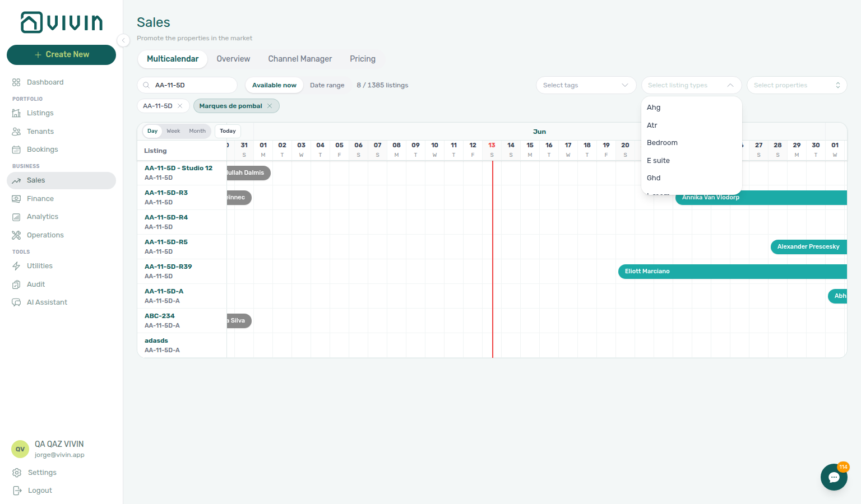Switch to the Overview tab
Screen dimensions: 861x504
point(233,59)
